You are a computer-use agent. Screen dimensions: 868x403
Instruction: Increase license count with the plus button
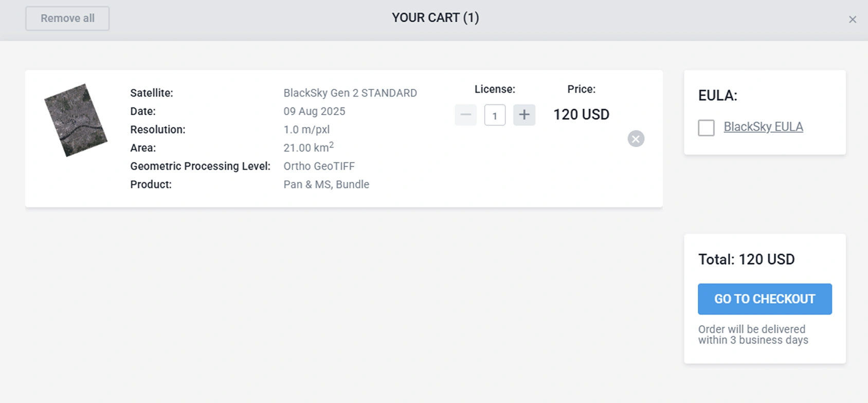click(524, 115)
